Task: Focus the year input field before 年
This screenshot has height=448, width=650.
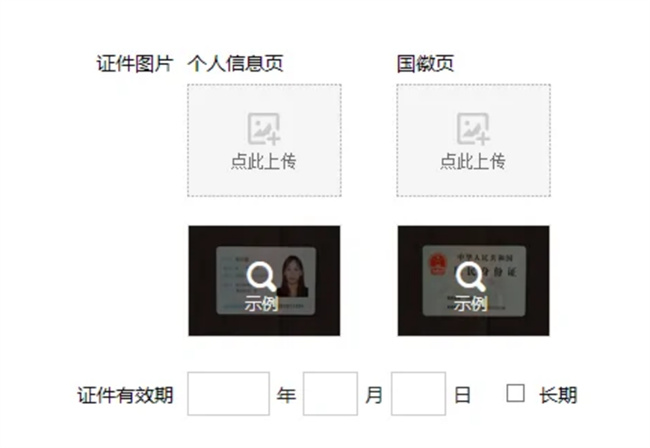Action: click(x=228, y=394)
